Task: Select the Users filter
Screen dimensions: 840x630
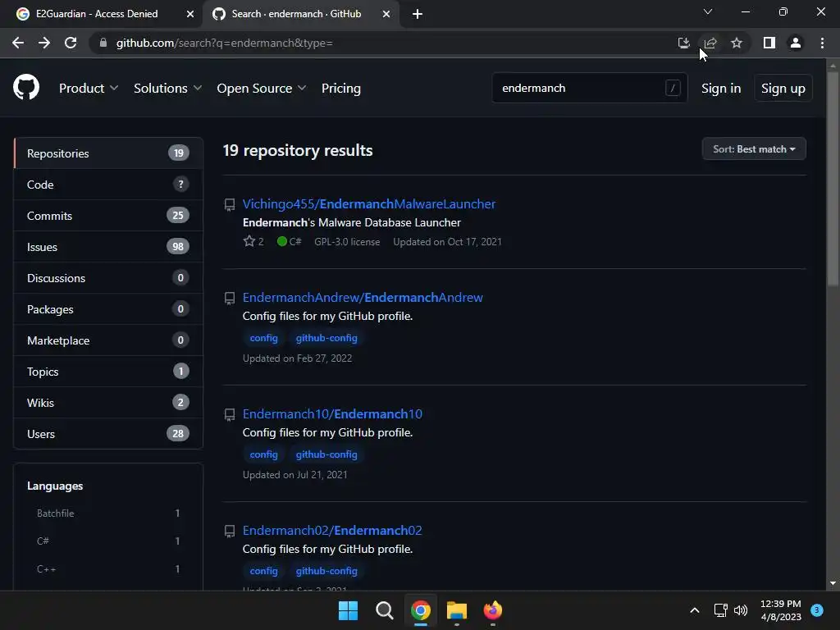Action: (108, 434)
